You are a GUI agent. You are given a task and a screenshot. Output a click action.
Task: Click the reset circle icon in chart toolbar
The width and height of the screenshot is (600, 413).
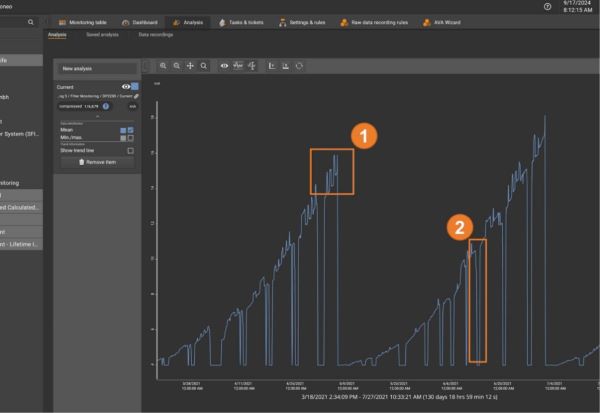point(300,65)
